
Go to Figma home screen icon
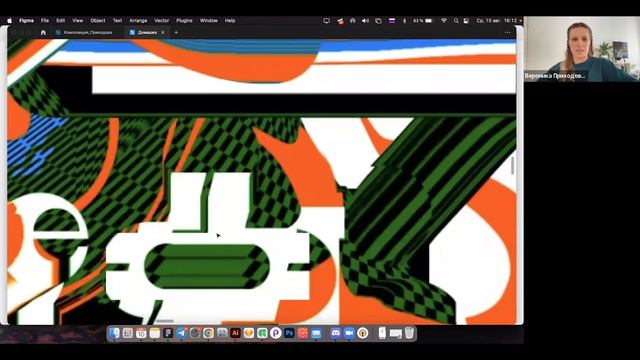[43, 32]
